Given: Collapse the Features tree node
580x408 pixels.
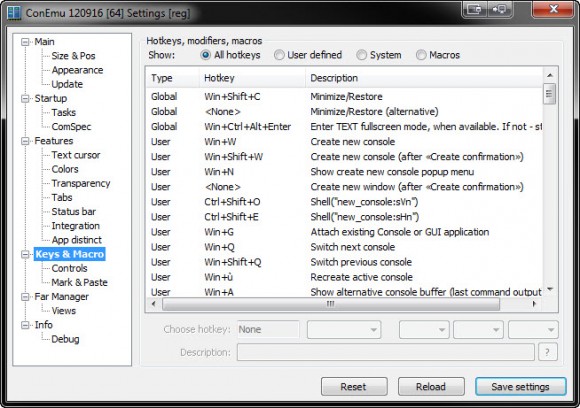Looking at the screenshot, I should (25, 141).
